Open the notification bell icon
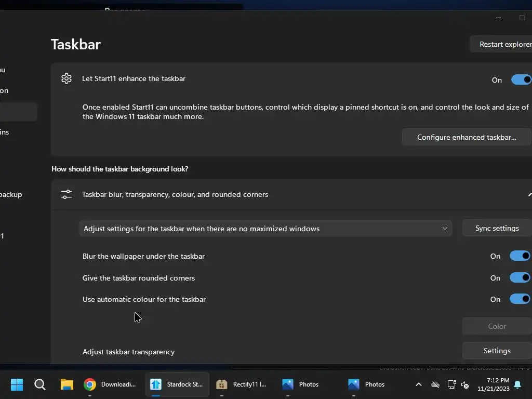This screenshot has width=532, height=399. coord(517,384)
